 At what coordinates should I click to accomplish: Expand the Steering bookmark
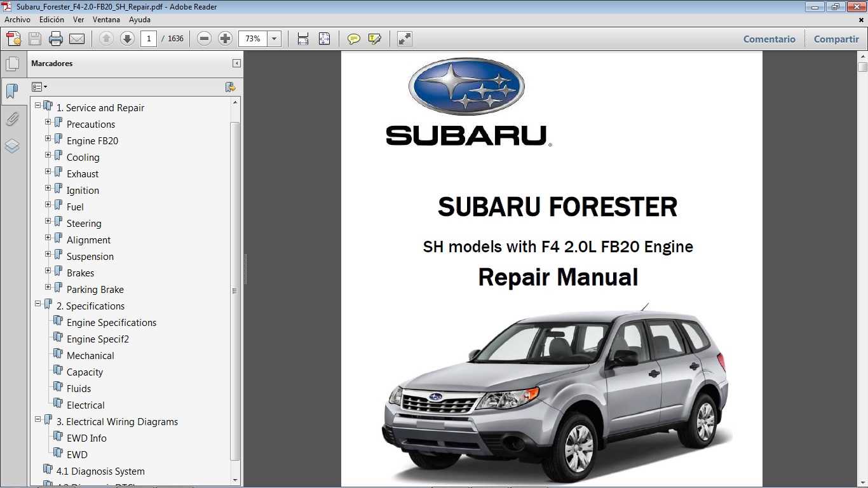point(48,220)
